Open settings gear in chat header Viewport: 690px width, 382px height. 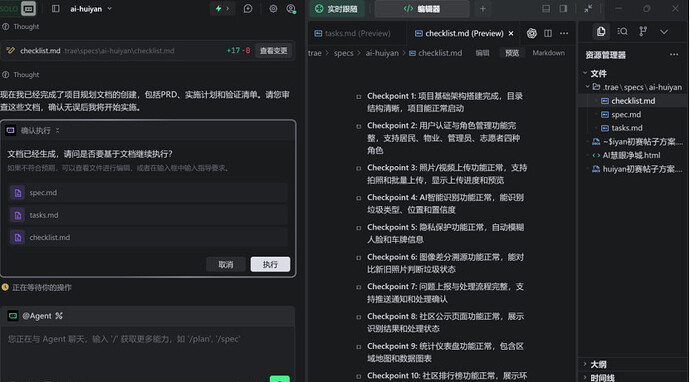(x=273, y=9)
